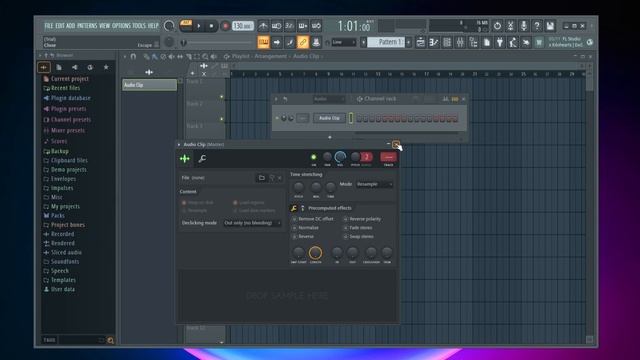Image resolution: width=640 pixels, height=360 pixels.
Task: Open the View piano roll icon
Action: click(433, 42)
